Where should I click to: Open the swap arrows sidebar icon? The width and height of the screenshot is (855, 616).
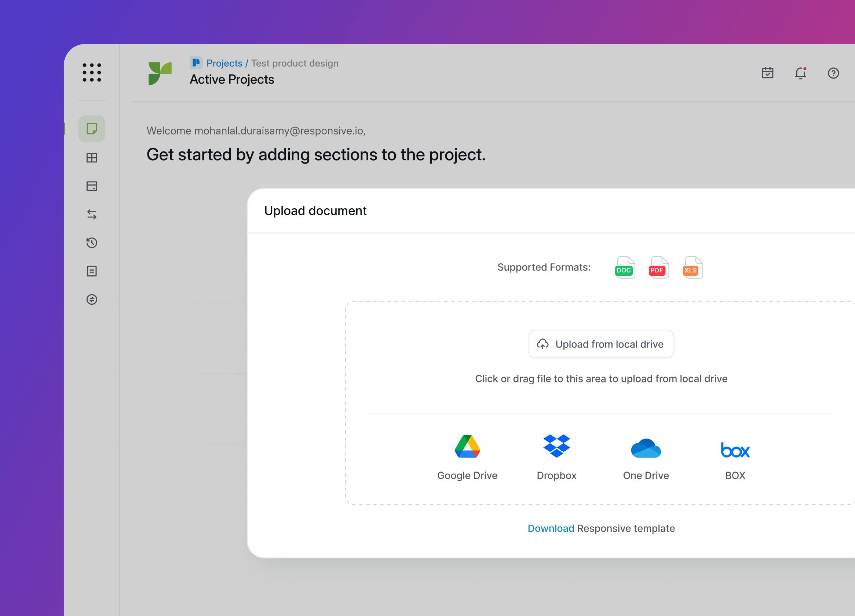92,214
